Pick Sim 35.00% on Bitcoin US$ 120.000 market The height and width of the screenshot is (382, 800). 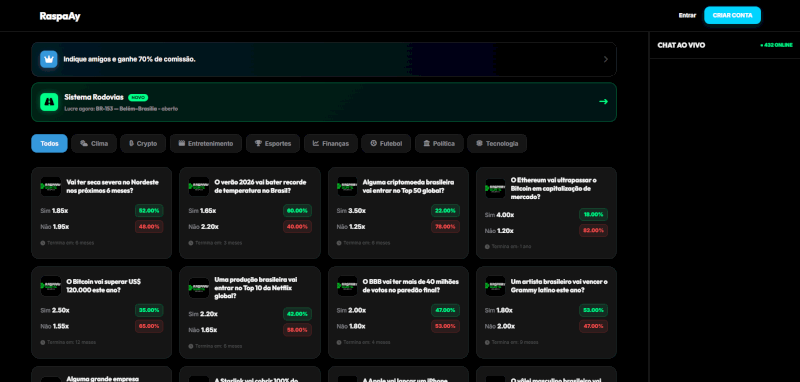(149, 310)
